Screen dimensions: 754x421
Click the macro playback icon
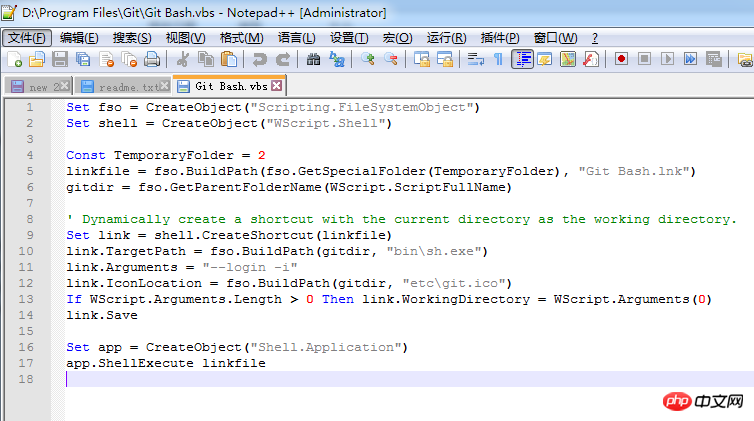pos(667,59)
